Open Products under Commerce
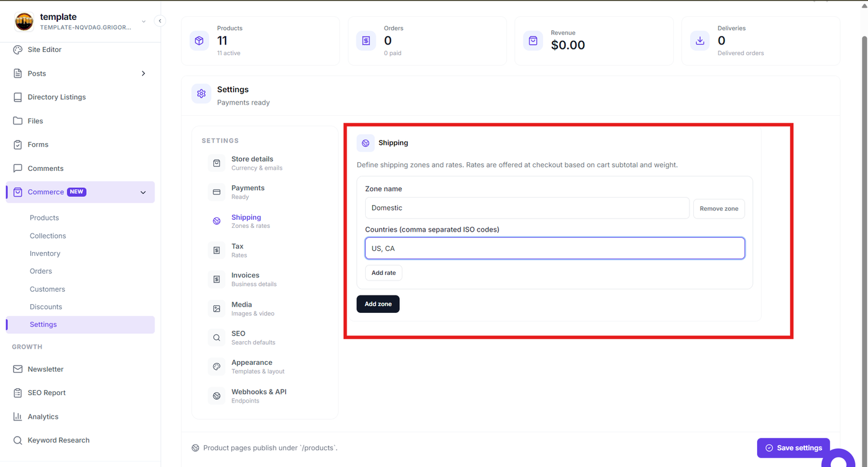Image resolution: width=868 pixels, height=467 pixels. (x=44, y=218)
